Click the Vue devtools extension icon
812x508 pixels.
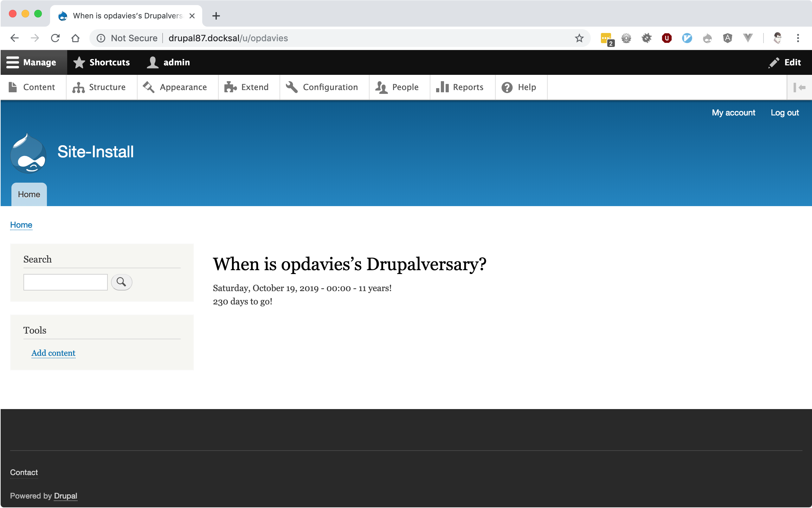point(748,38)
